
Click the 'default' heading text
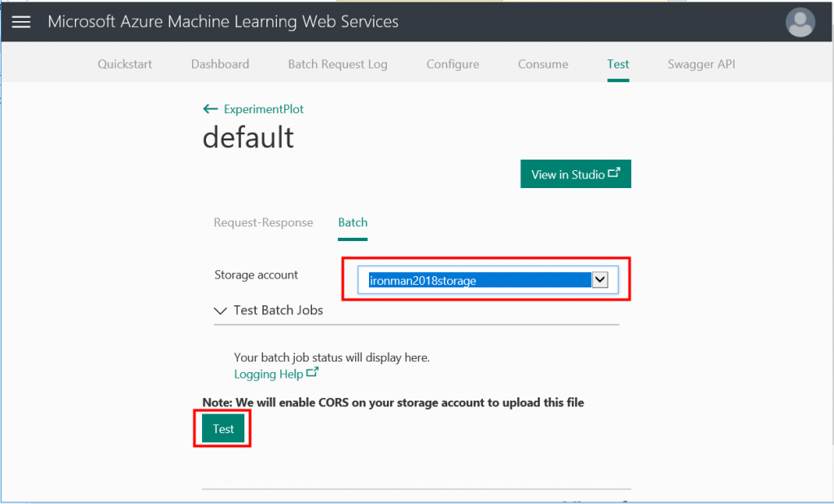[248, 137]
